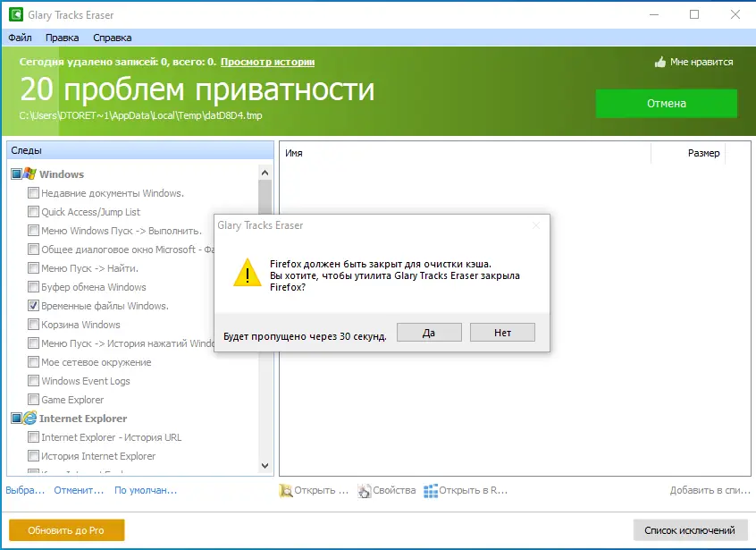Screen dimensions: 756x550
Task: Uncheck Временные файлы Windows
Action: coord(33,305)
